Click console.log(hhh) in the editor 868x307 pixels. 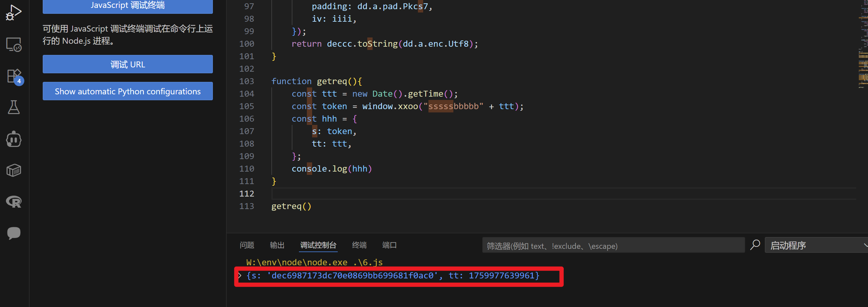coord(332,169)
